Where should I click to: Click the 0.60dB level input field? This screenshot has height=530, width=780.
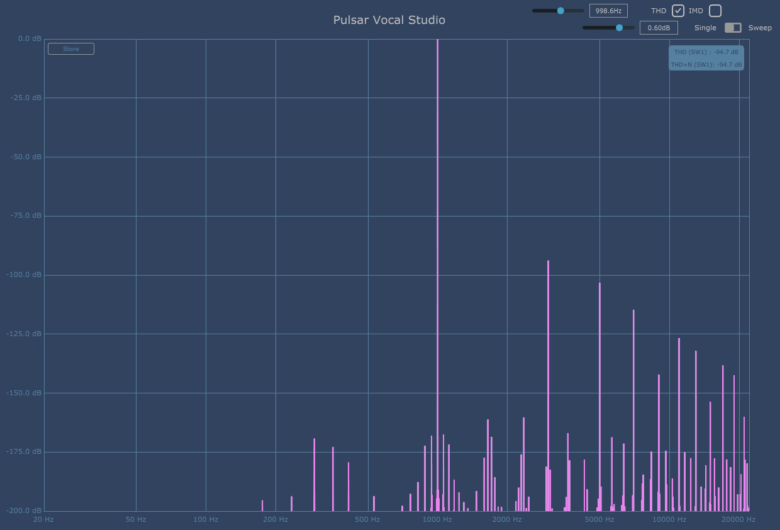point(658,28)
